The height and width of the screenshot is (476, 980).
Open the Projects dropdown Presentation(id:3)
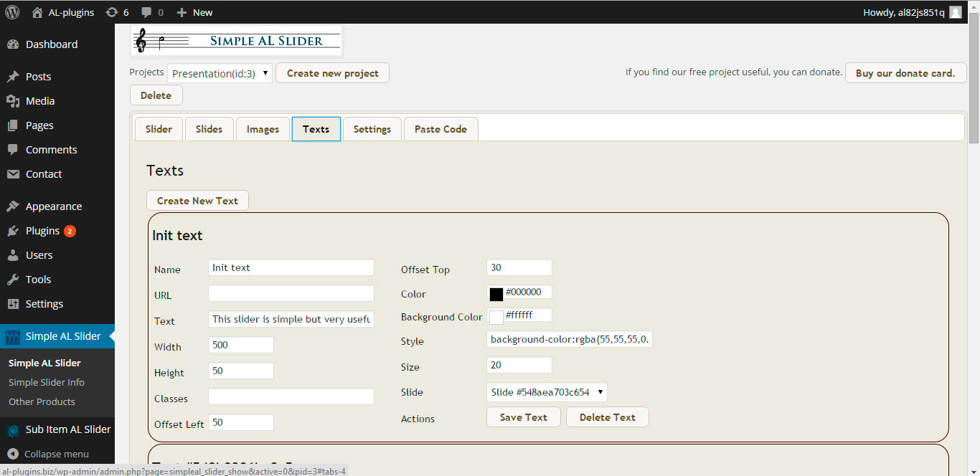[220, 73]
